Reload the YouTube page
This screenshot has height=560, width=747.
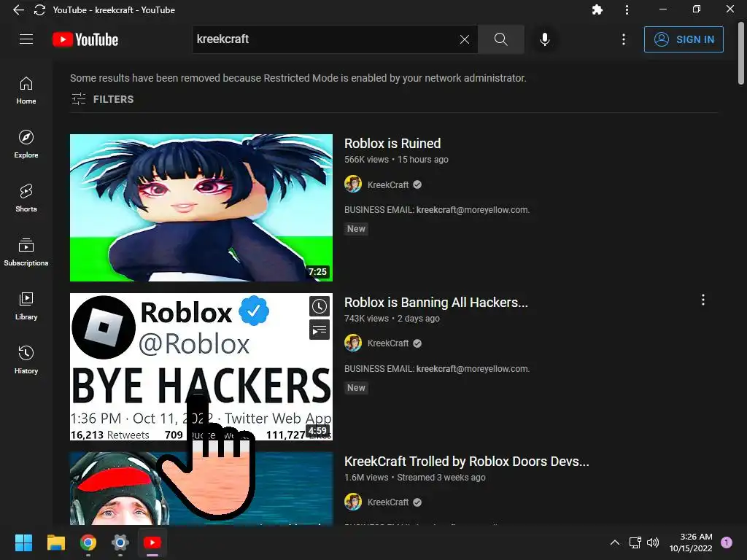[x=39, y=10]
